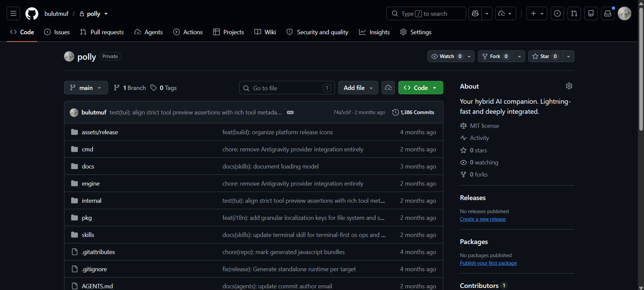Expand the Watch options dropdown arrow
The width and height of the screenshot is (644, 290).
470,56
